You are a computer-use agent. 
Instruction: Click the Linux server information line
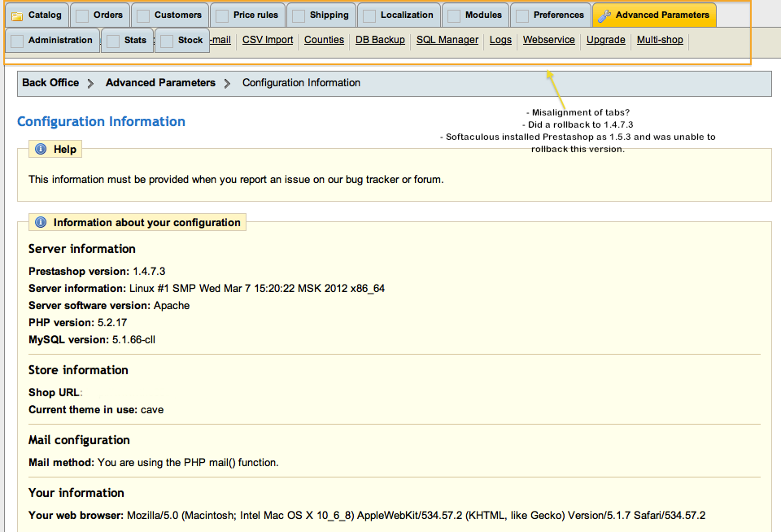point(207,289)
